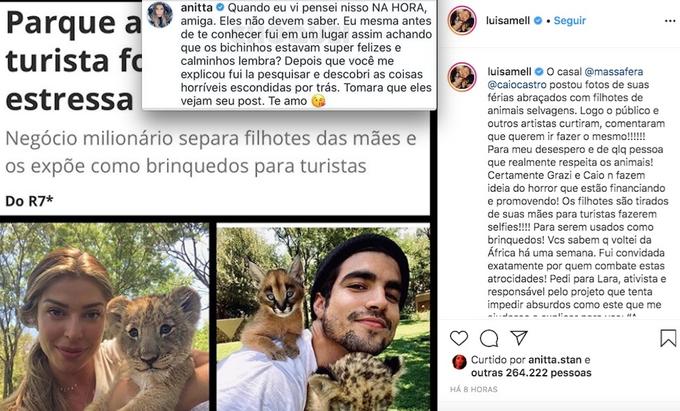Open anitta's avatar in the comment
Image resolution: width=680 pixels, height=411 pixels.
click(160, 14)
